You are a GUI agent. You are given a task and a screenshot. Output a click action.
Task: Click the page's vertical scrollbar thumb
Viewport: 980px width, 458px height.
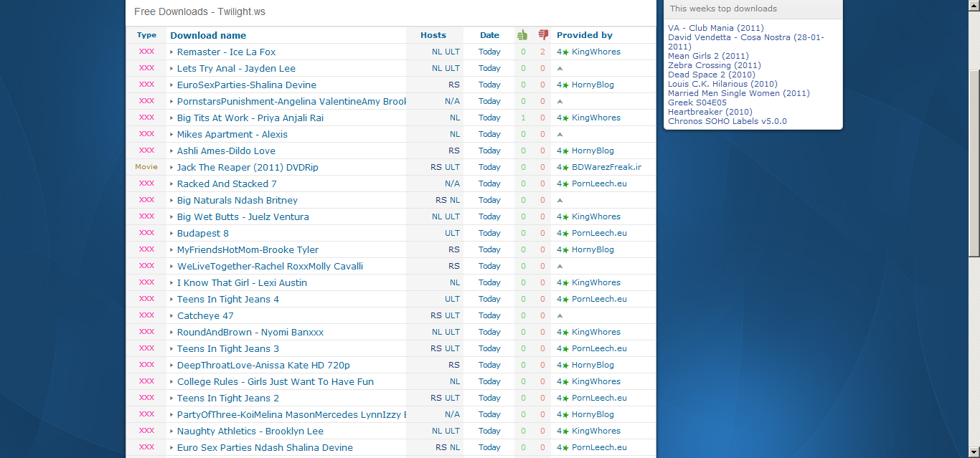point(974,165)
